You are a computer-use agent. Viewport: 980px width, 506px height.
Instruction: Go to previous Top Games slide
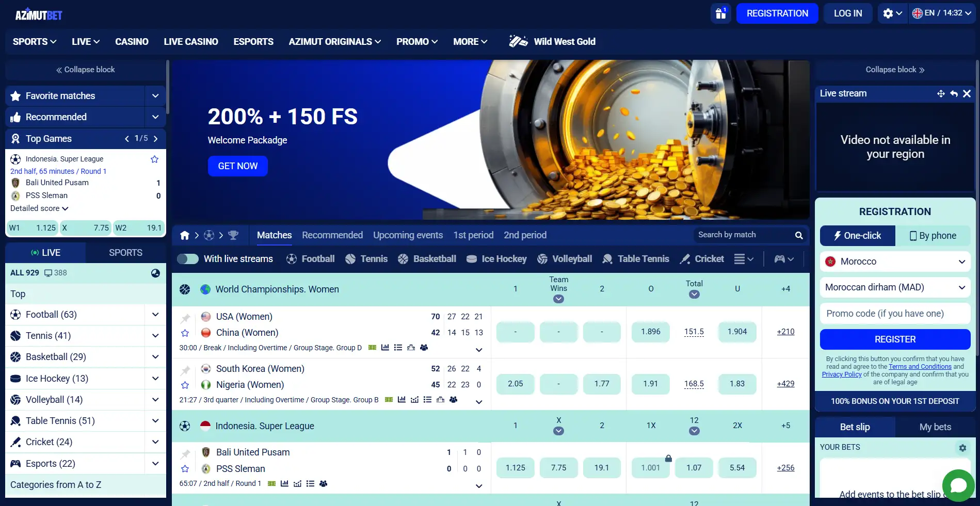click(x=127, y=139)
